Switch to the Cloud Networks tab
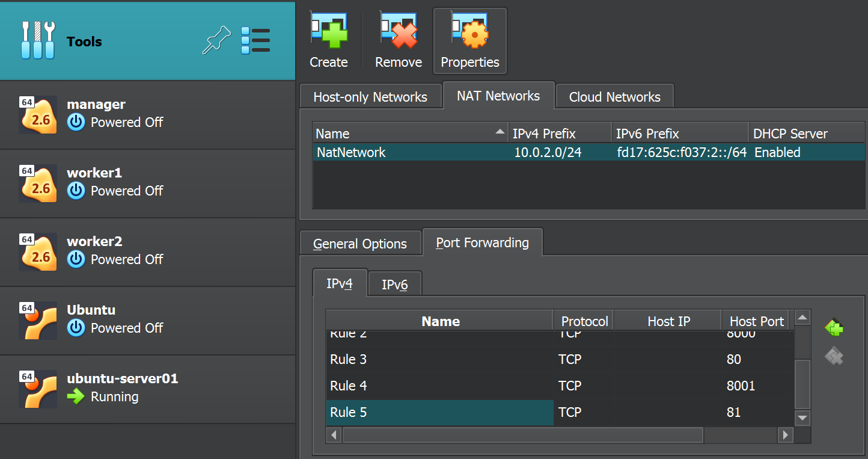Viewport: 868px width, 459px height. [614, 97]
